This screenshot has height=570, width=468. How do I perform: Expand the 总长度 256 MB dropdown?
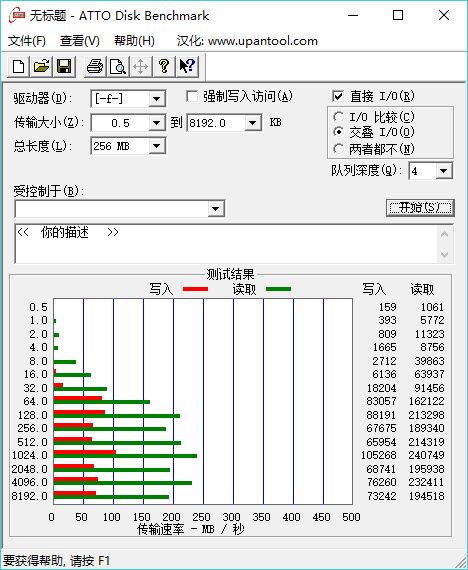(x=156, y=146)
